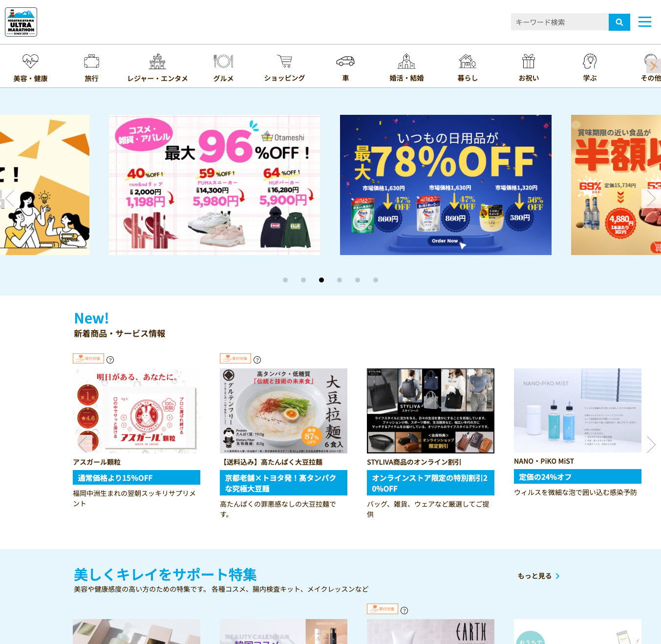Image resolution: width=661 pixels, height=644 pixels.
Task: Select the お祝い gift icon
Action: 529,61
